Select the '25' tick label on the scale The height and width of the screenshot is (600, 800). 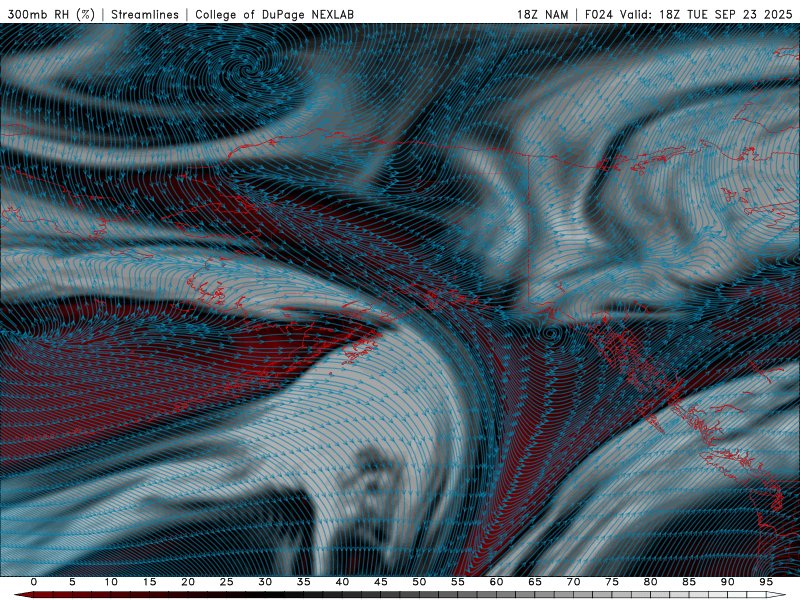[x=227, y=582]
